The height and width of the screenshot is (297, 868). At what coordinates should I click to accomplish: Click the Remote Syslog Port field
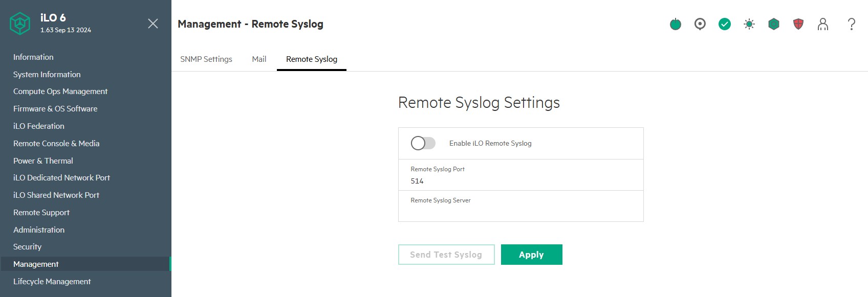[520, 181]
